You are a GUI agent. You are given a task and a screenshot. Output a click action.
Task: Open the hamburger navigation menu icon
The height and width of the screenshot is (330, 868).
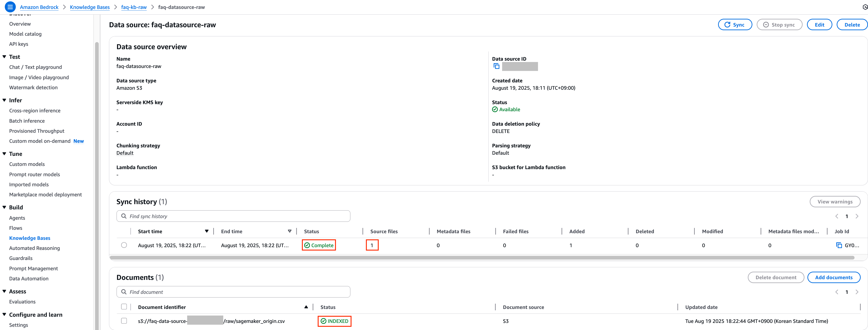coord(10,7)
